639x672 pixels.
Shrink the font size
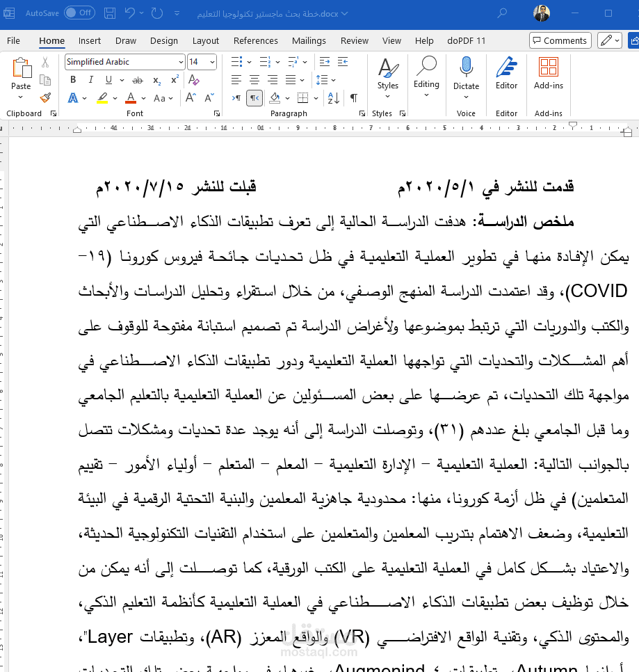tap(209, 98)
